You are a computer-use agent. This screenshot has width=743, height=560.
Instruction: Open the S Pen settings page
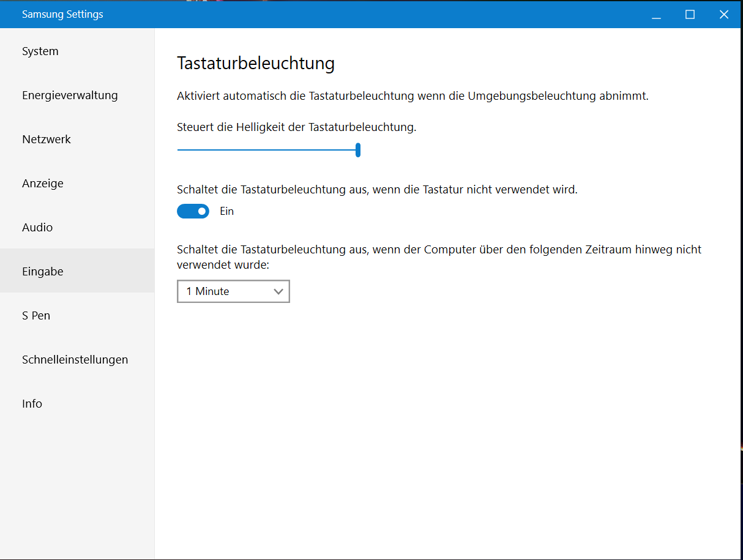(x=36, y=316)
